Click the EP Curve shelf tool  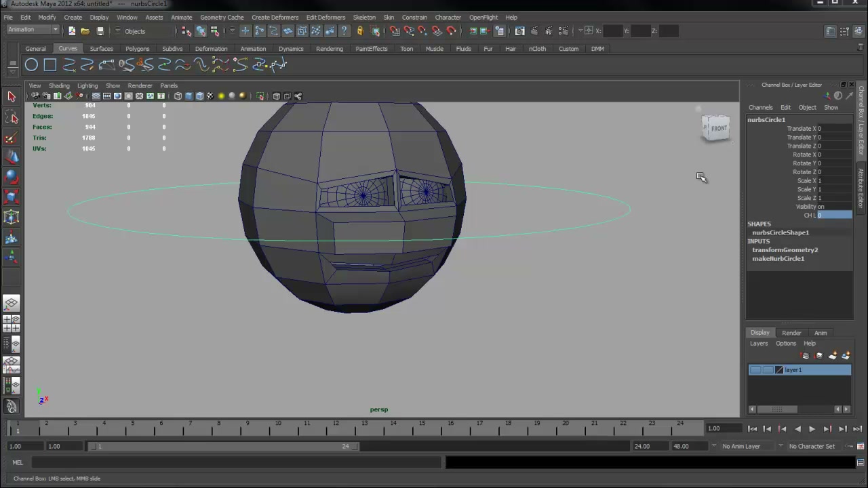click(x=68, y=65)
